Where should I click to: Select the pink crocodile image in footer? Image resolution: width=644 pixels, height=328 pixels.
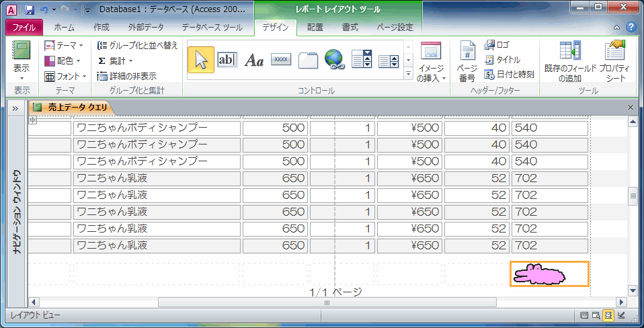[x=549, y=274]
